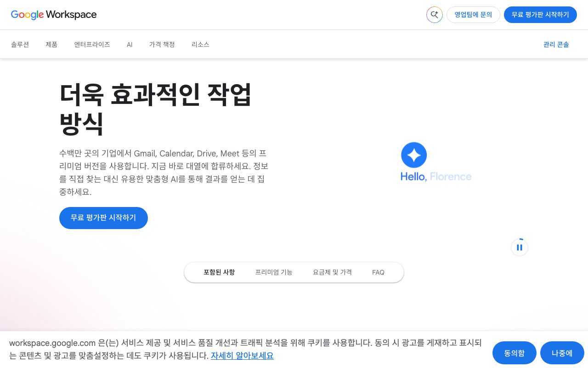Accept cookies with 동의함 button
Screen dimensions: 588x368
click(x=514, y=353)
